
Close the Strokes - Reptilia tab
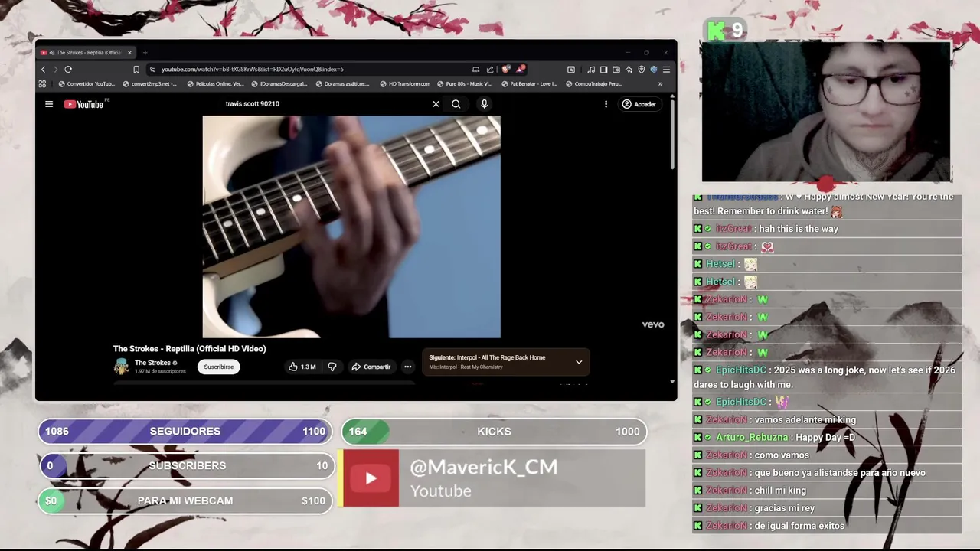point(129,53)
